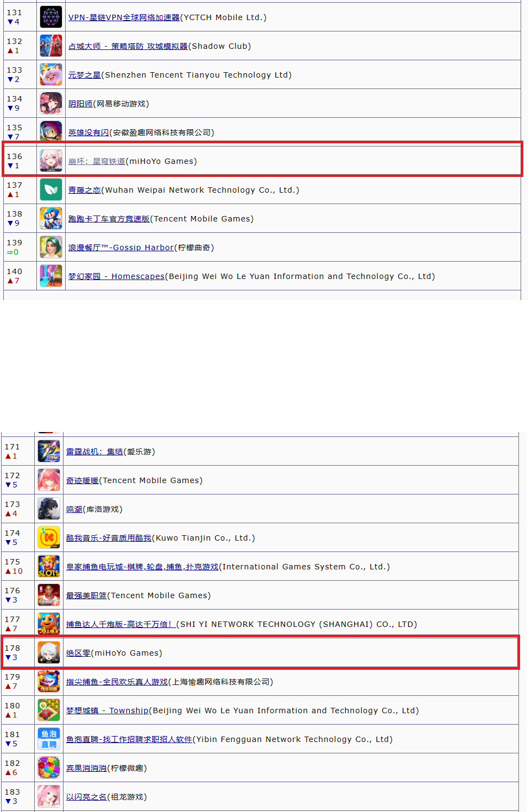Click the 酷我音乐 app icon
The image size is (532, 812).
click(49, 538)
